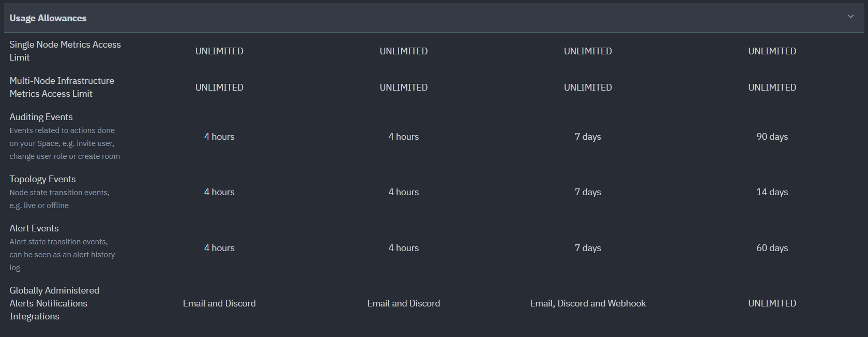Click the Alert Events row title
The height and width of the screenshot is (337, 868).
pyautogui.click(x=34, y=228)
